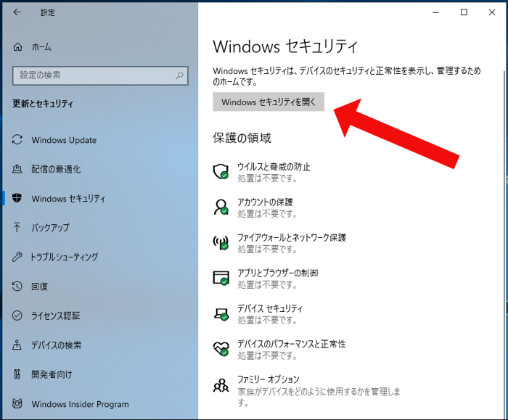508x420 pixels.
Task: Open アプリとブラウザーの制御
Action: [x=278, y=273]
